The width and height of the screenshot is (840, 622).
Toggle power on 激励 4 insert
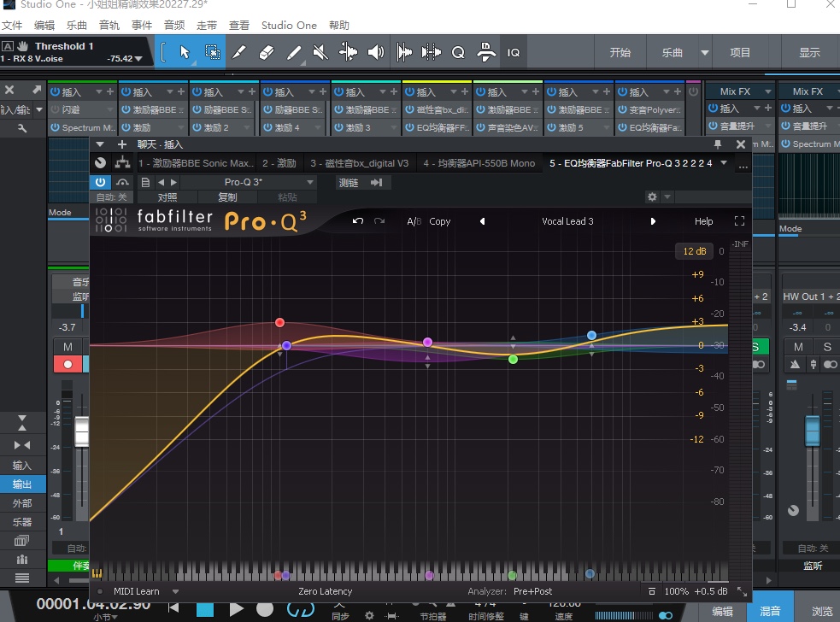point(267,127)
